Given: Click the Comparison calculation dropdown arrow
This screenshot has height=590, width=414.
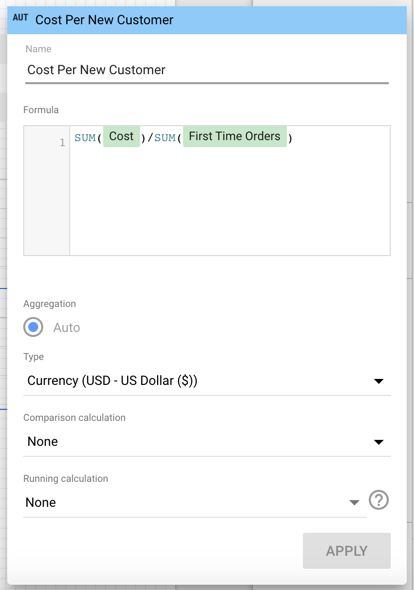Looking at the screenshot, I should pyautogui.click(x=379, y=442).
